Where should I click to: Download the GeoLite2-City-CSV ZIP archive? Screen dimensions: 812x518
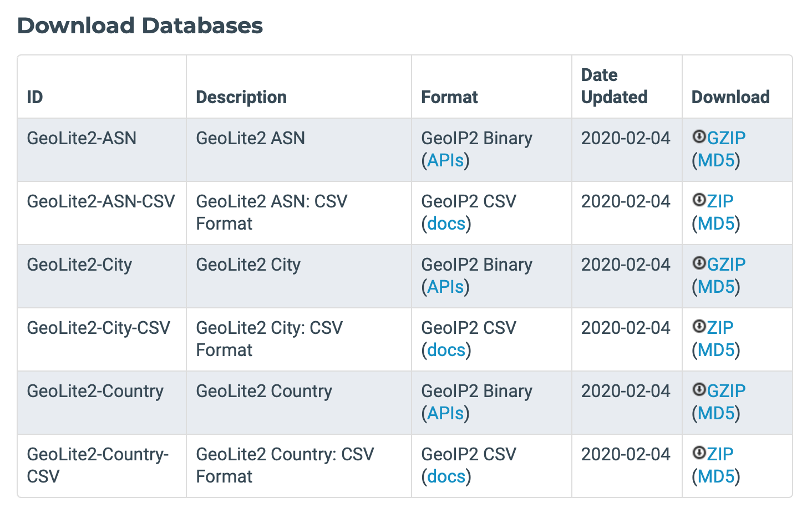coord(720,328)
